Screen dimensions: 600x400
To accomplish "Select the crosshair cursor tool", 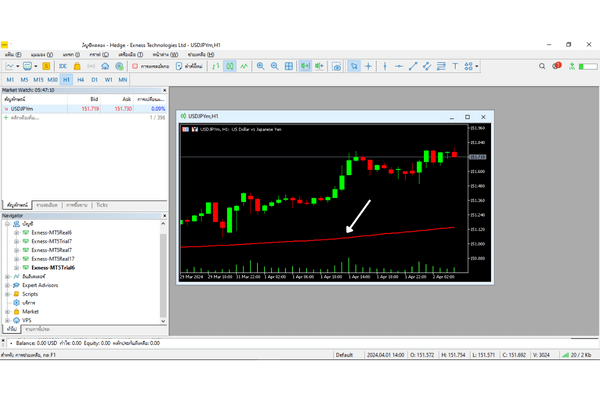I will (x=369, y=66).
